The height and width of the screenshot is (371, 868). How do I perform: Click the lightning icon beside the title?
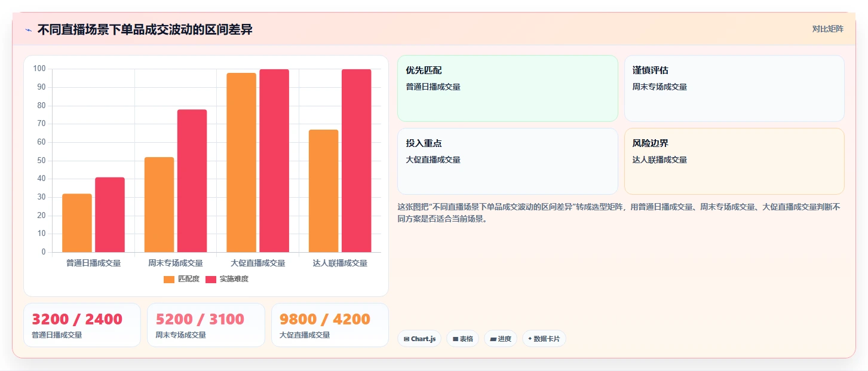tap(28, 30)
